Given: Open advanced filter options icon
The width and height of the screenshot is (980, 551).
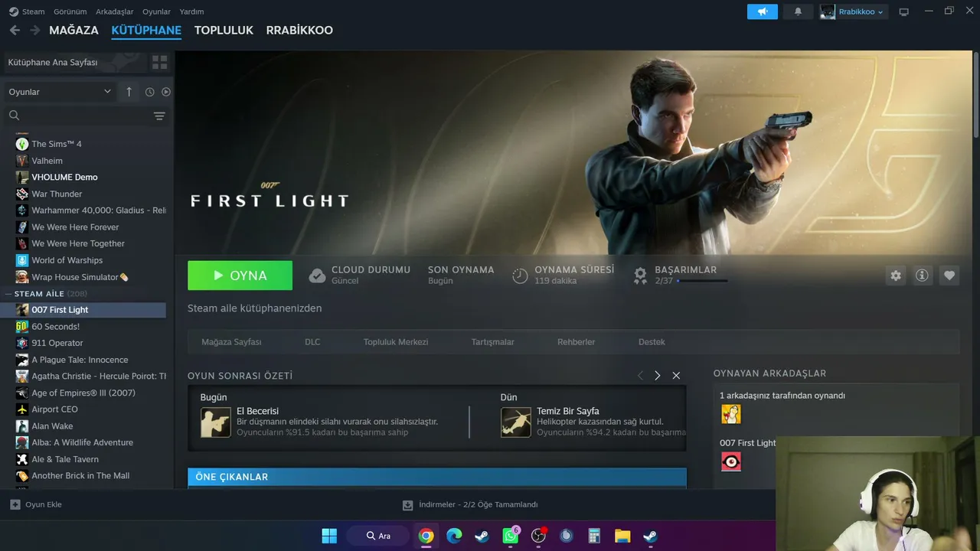Looking at the screenshot, I should pyautogui.click(x=159, y=116).
